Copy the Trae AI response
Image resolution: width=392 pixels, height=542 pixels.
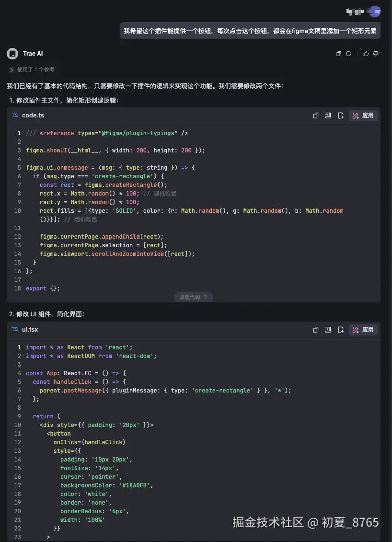point(338,54)
